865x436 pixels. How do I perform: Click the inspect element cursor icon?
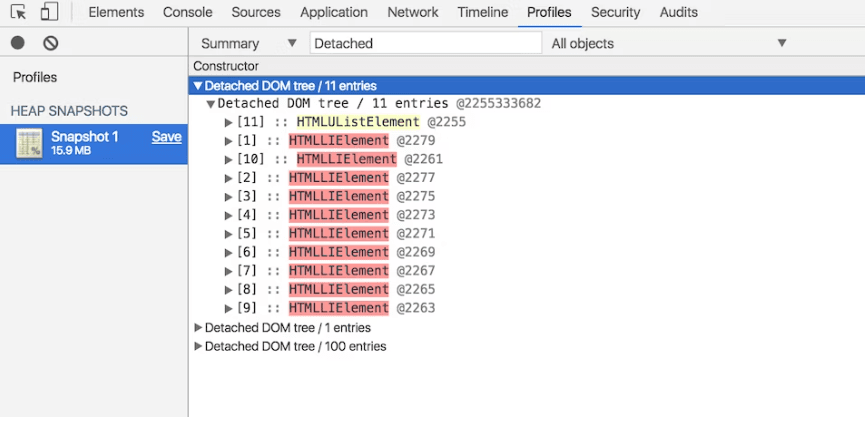coord(18,13)
